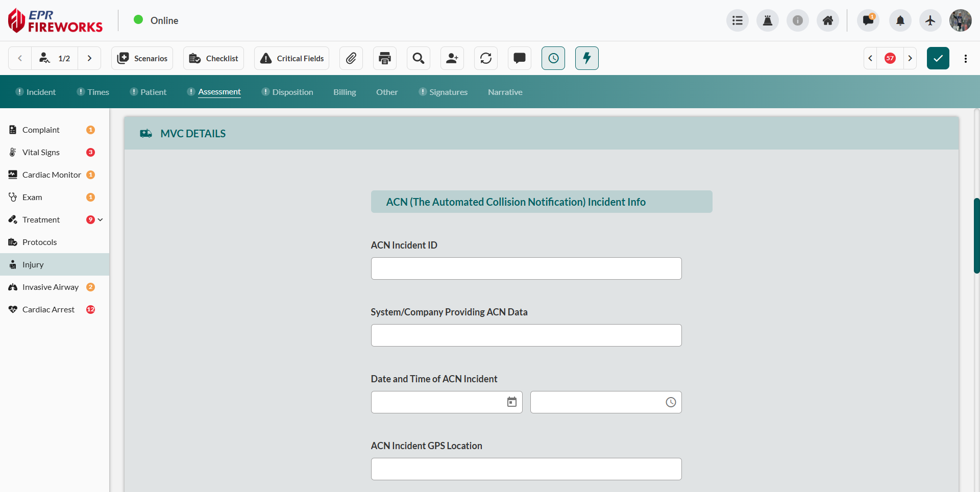
Task: Select the print report icon
Action: tap(384, 58)
